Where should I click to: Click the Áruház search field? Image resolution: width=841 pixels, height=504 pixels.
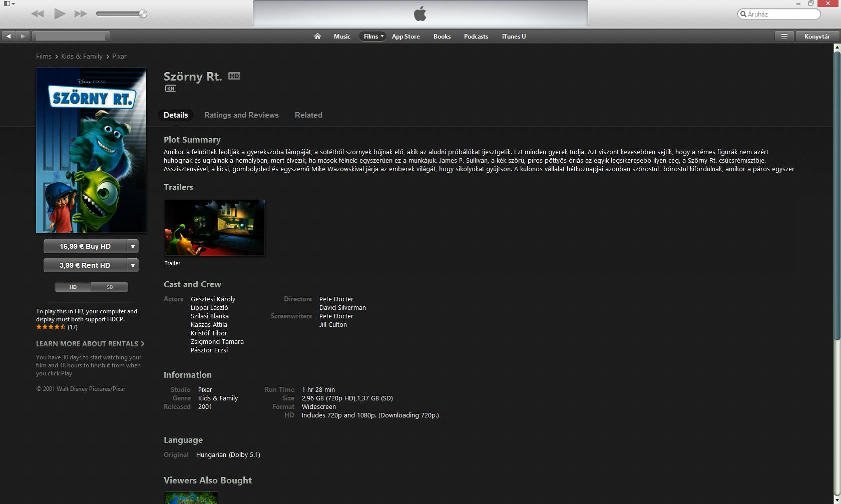pos(779,14)
